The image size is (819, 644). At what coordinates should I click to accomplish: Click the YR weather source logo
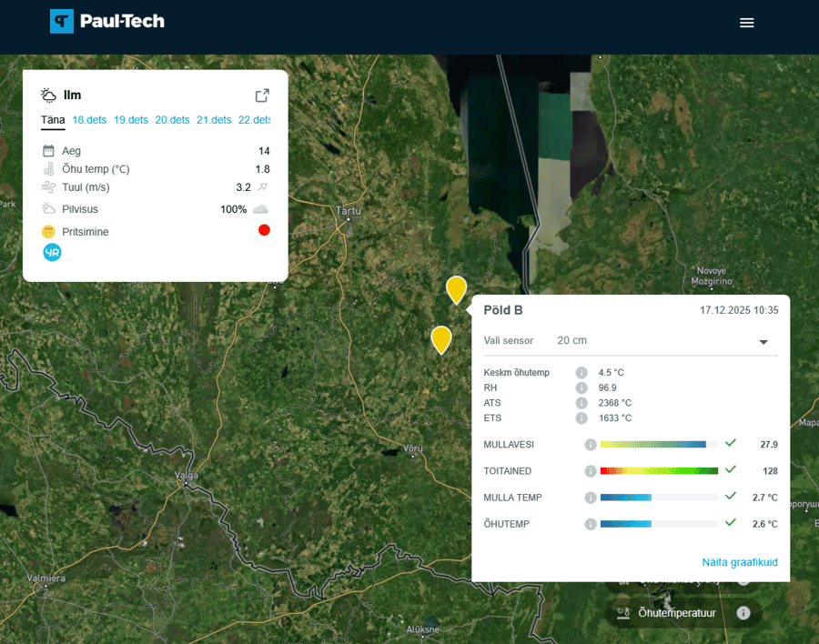pos(52,253)
